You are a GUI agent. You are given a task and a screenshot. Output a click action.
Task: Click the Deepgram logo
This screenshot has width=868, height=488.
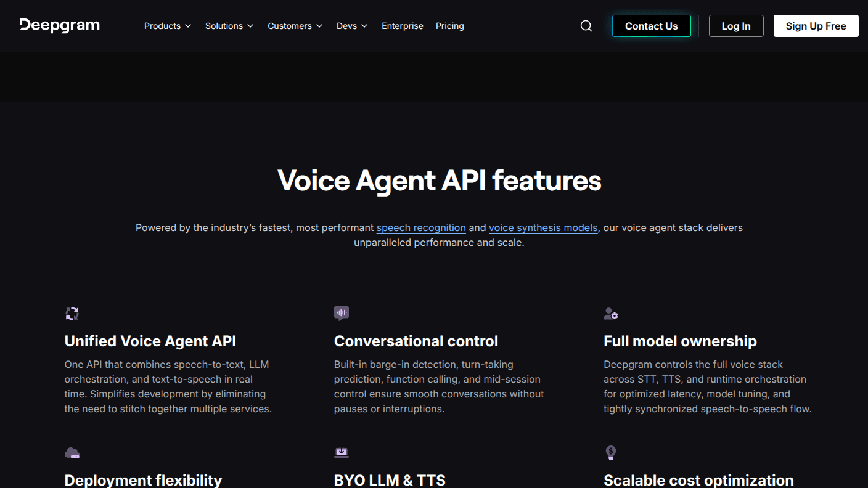(59, 25)
